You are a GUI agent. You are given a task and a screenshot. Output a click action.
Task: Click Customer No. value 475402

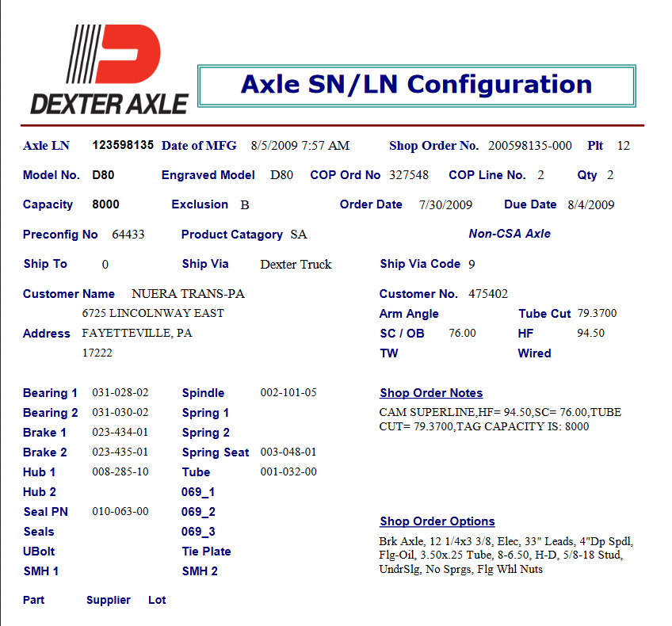[488, 293]
